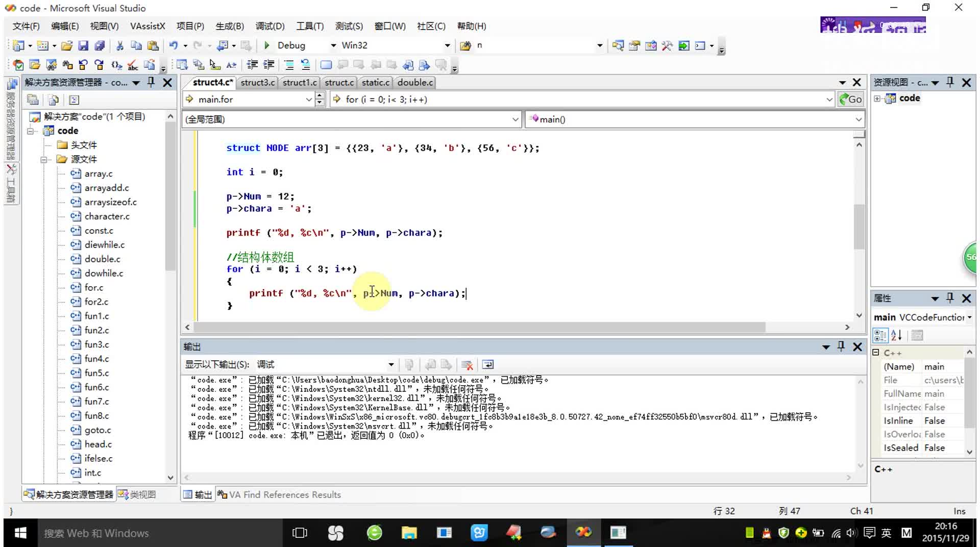Expand code node in resource view
This screenshot has height=547, width=980.
pyautogui.click(x=877, y=98)
